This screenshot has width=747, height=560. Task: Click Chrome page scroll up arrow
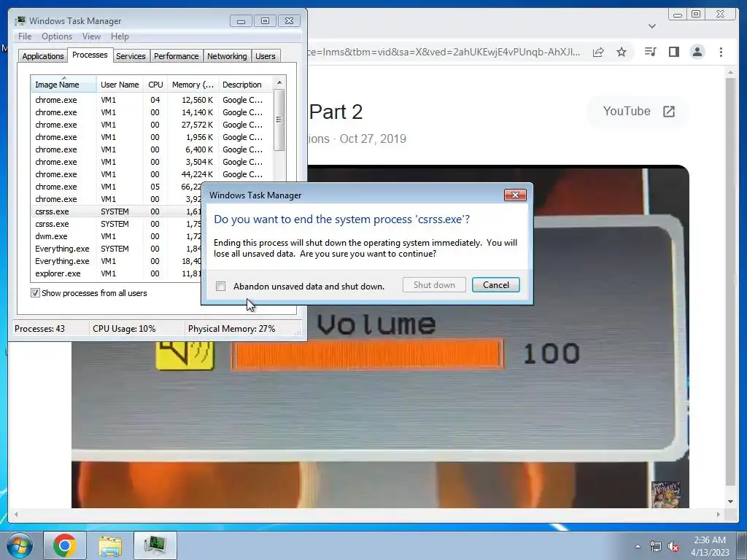(x=731, y=72)
